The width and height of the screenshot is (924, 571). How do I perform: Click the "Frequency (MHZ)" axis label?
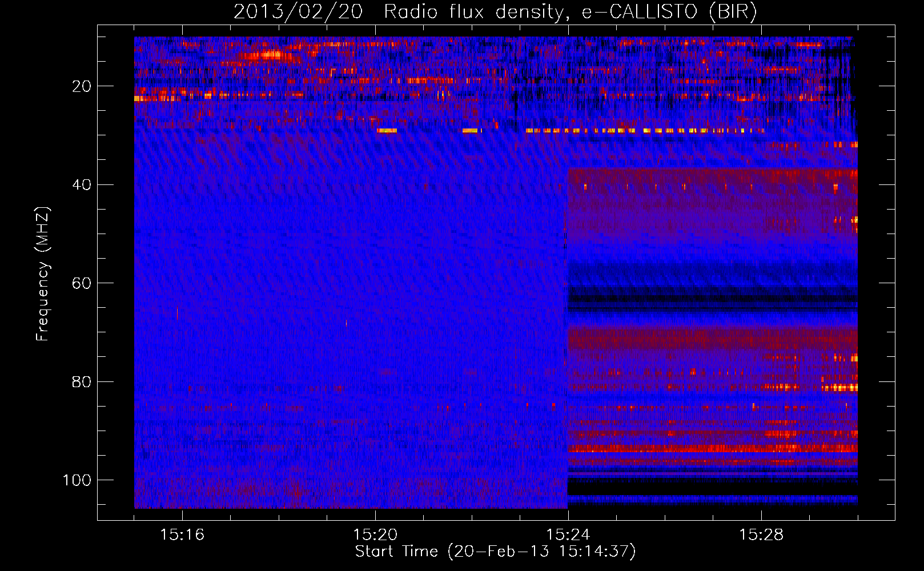43,274
